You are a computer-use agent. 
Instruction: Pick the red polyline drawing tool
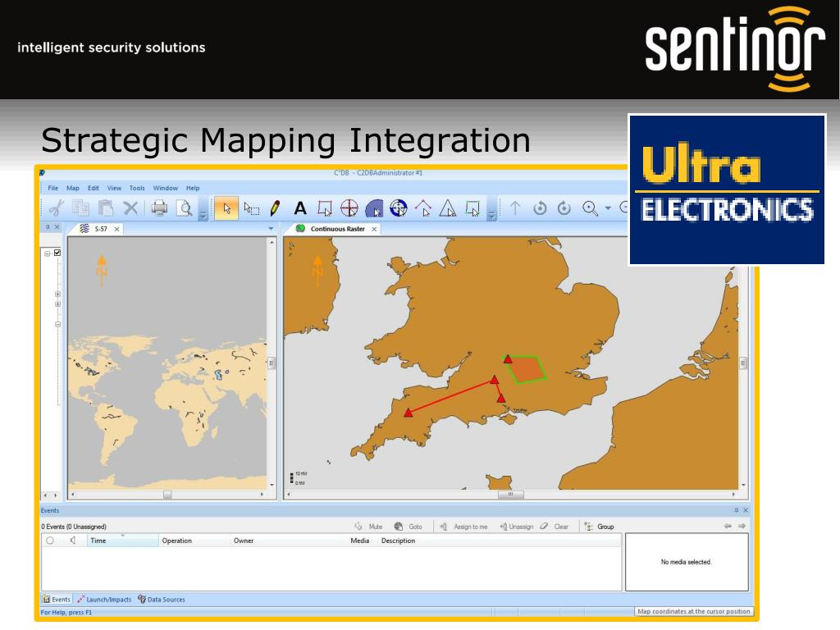tap(423, 208)
